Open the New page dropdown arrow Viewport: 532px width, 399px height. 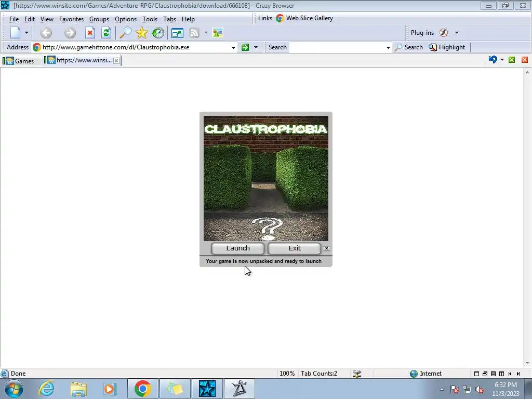tap(26, 33)
